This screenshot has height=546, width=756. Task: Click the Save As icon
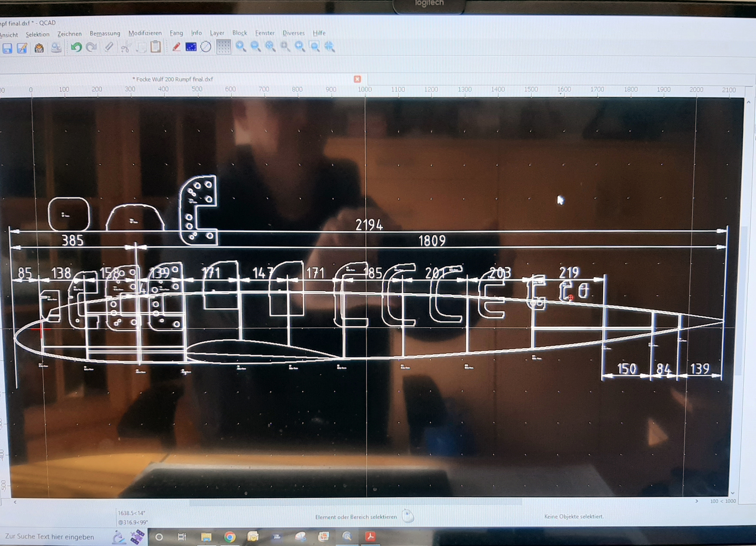(22, 48)
